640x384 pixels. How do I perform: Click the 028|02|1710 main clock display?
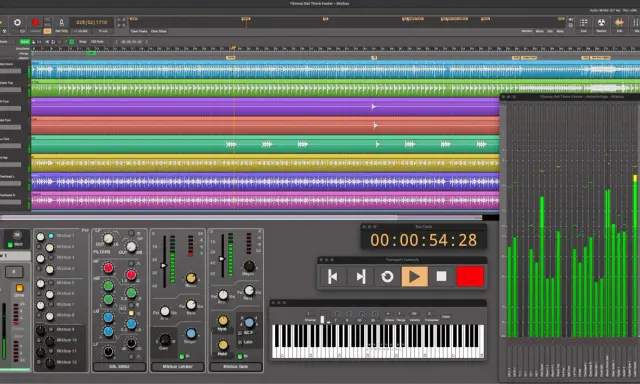[x=91, y=22]
